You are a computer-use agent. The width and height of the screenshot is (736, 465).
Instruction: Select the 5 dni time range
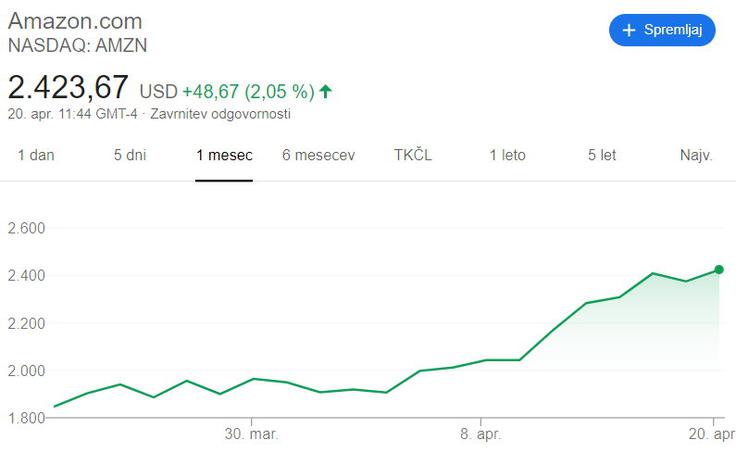click(x=130, y=155)
